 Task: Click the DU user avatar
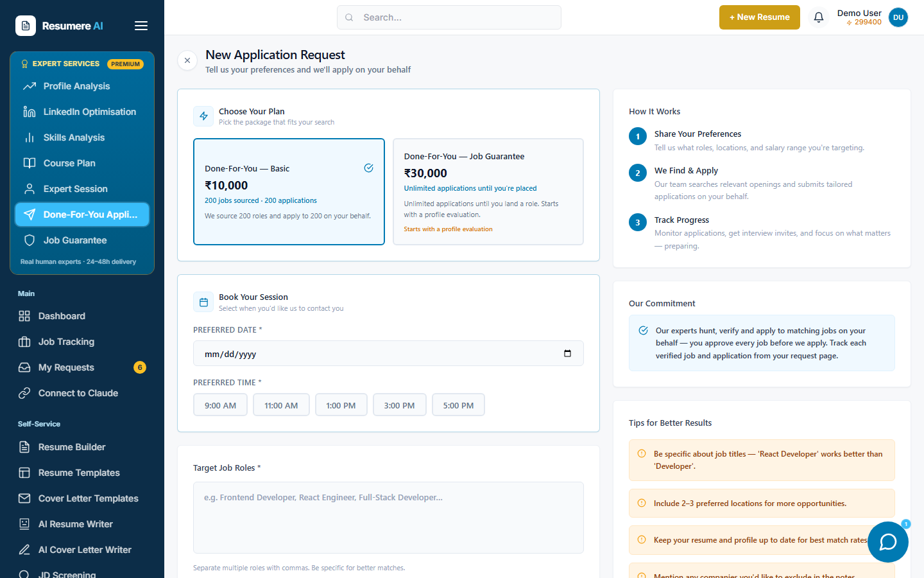click(x=898, y=17)
